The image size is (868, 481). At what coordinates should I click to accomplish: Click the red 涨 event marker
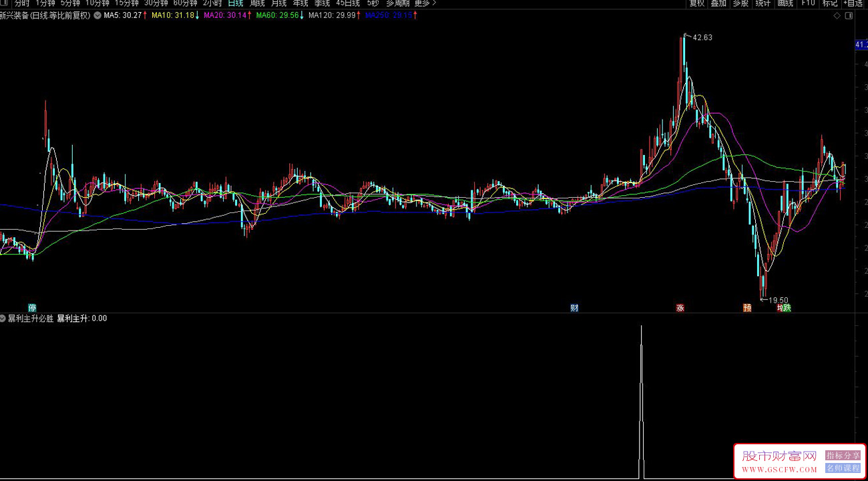[680, 308]
